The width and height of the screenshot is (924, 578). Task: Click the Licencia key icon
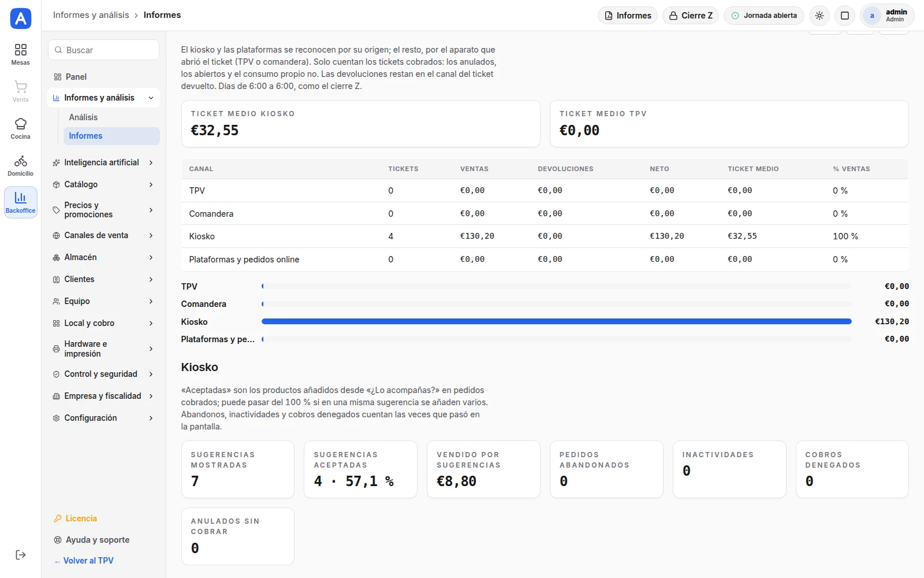coord(57,518)
